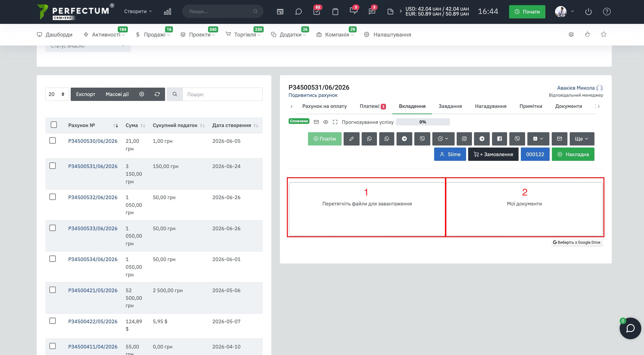Click the magnifier icon beside table search field
Screen dimensions: 644x355
click(x=175, y=94)
